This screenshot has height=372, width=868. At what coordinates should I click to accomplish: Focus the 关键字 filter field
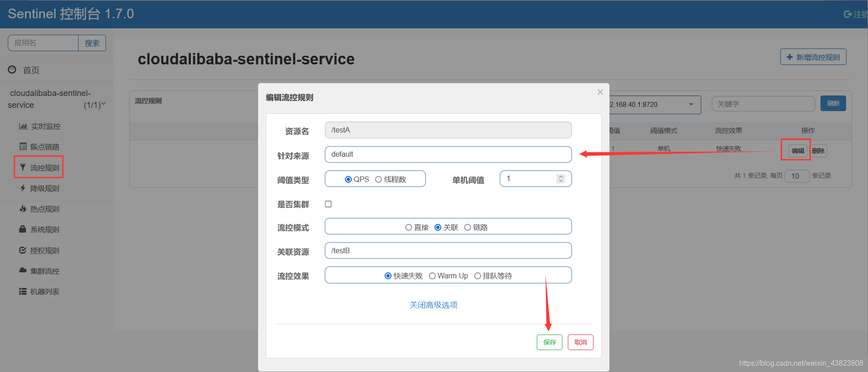[x=763, y=104]
